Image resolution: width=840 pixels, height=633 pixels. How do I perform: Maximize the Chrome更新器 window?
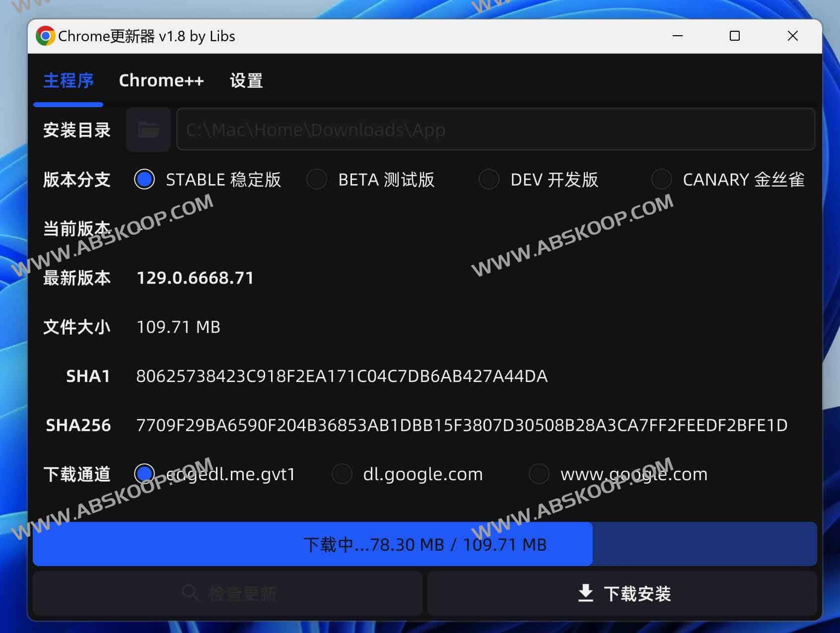click(x=735, y=36)
